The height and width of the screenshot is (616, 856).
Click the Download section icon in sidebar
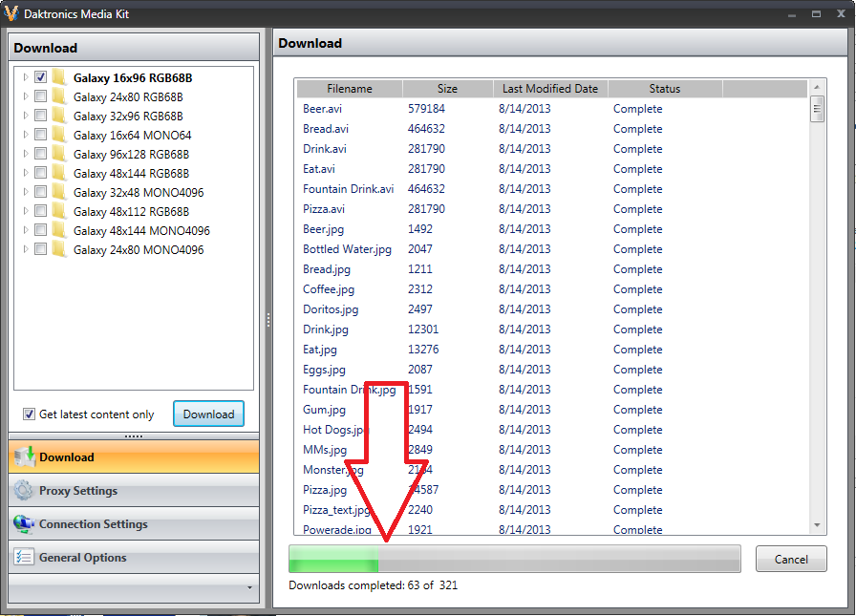click(x=24, y=457)
